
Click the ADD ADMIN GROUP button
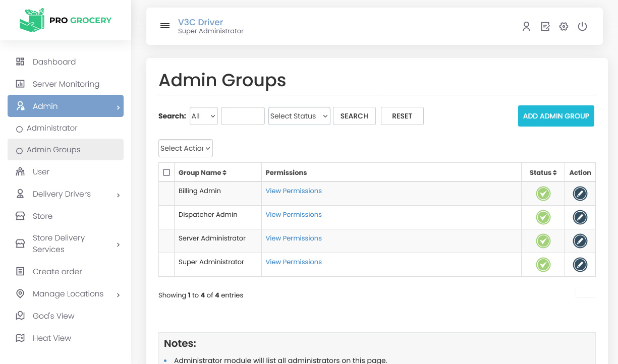pyautogui.click(x=556, y=116)
